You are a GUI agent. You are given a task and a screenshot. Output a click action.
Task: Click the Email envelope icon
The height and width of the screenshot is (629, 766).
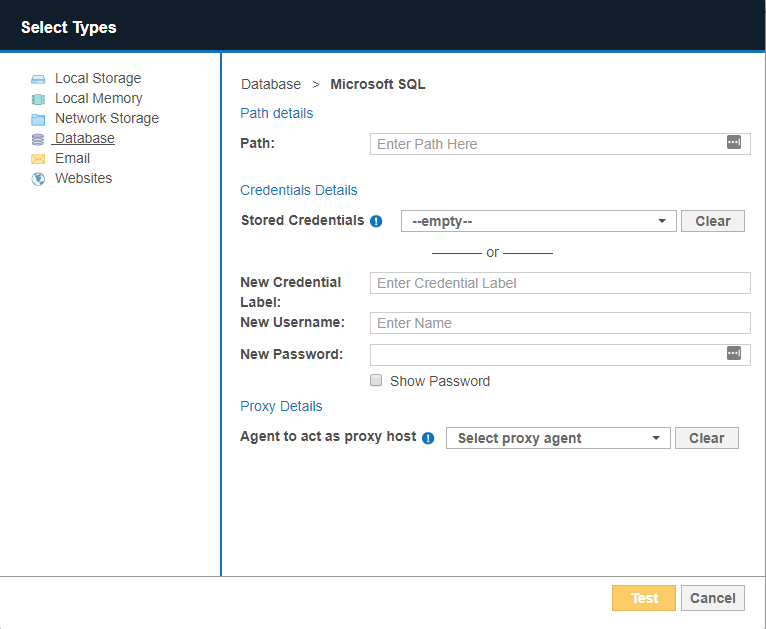[38, 159]
